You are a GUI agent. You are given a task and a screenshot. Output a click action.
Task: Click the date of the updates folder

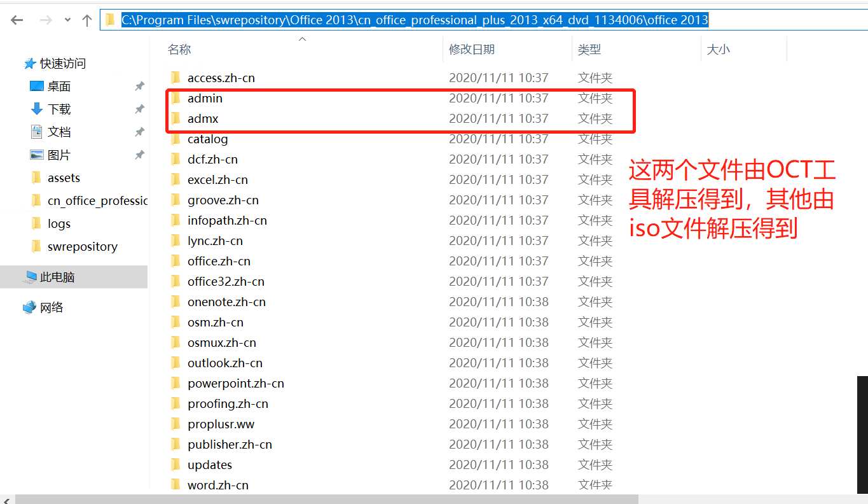coord(499,465)
